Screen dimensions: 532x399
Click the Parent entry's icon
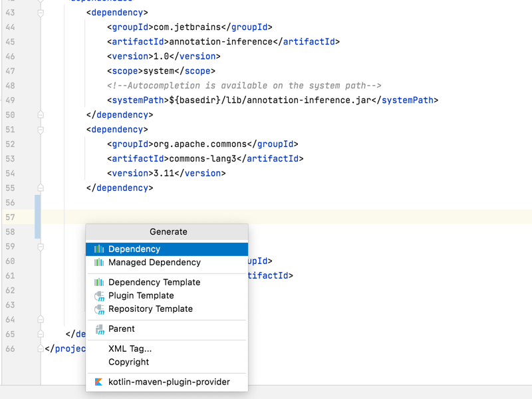click(x=99, y=329)
